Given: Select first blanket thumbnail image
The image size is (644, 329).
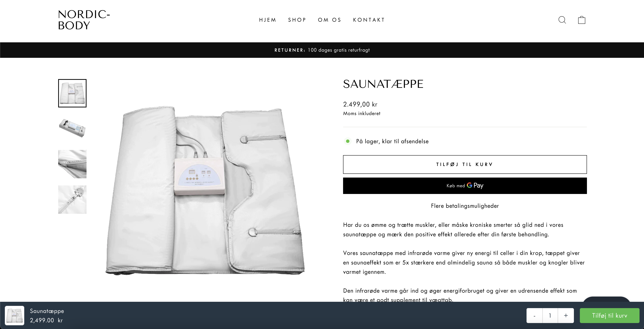Looking at the screenshot, I should [72, 93].
